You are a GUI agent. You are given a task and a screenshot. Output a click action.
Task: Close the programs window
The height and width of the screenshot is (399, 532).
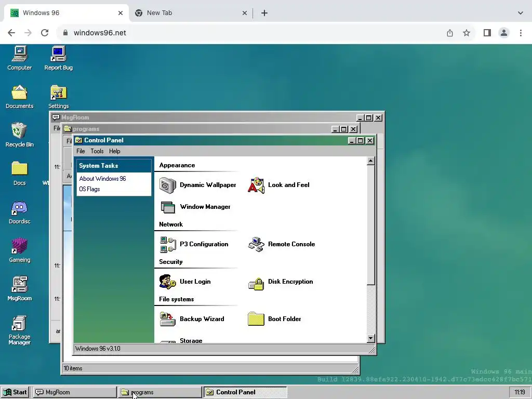point(353,129)
